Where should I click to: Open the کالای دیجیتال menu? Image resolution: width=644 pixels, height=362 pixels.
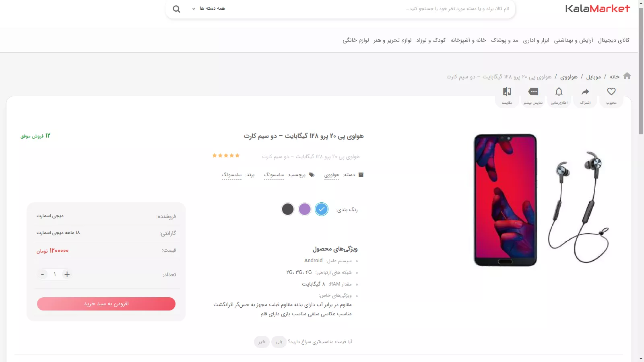pyautogui.click(x=614, y=40)
